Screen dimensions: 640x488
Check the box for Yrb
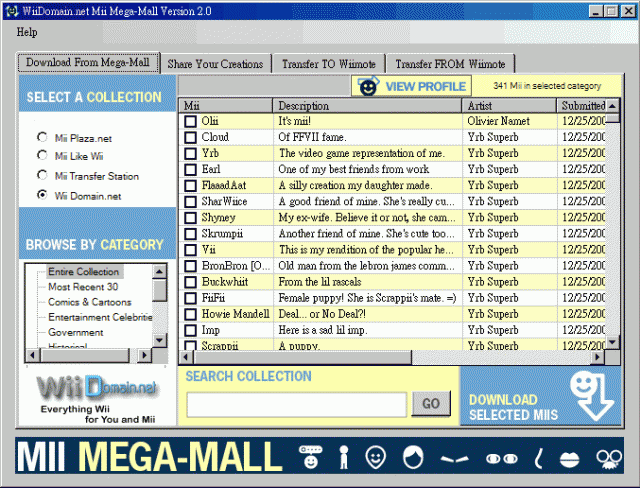190,153
